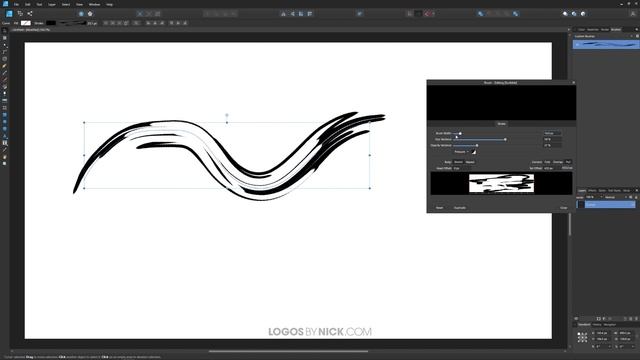Click the horizontal canvas scrollbar
Viewport: 640px width, 360px height.
coord(288,351)
